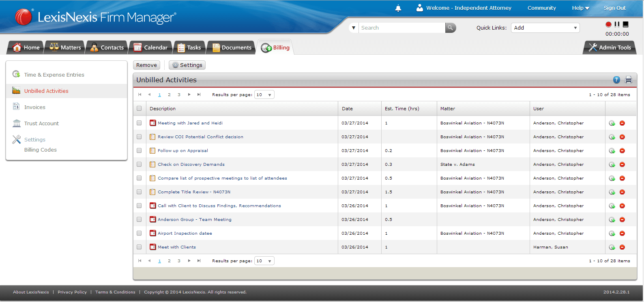Pause the timer
Viewport: 644px width, 302px height.
pyautogui.click(x=617, y=24)
